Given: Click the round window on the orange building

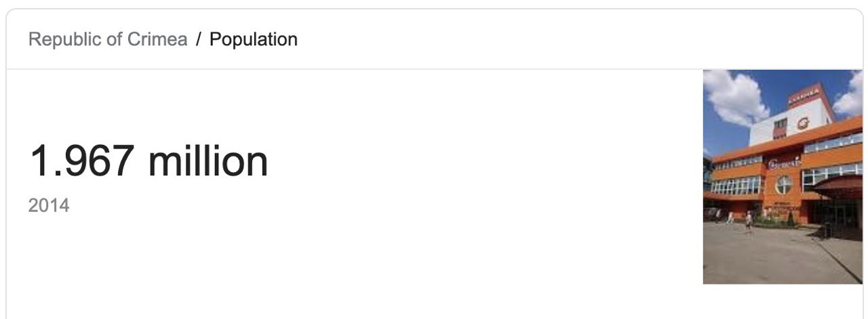Looking at the screenshot, I should [784, 185].
